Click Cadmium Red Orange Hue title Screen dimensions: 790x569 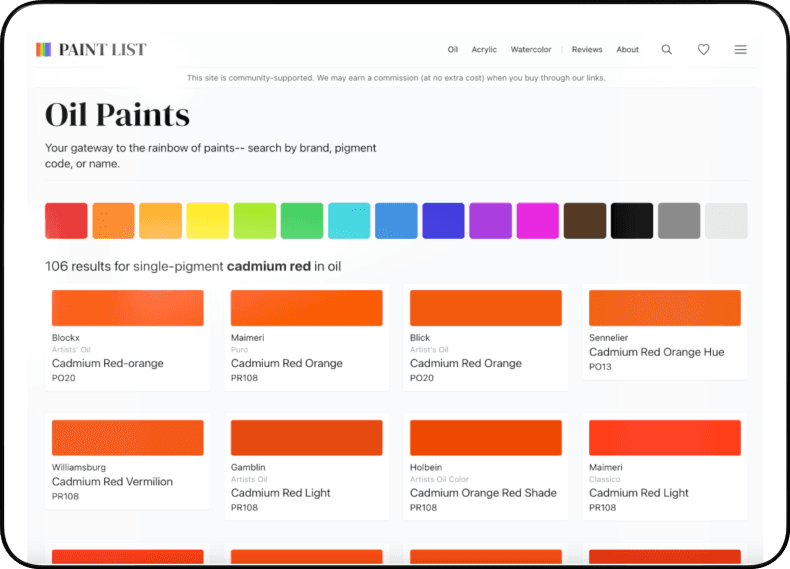656,352
